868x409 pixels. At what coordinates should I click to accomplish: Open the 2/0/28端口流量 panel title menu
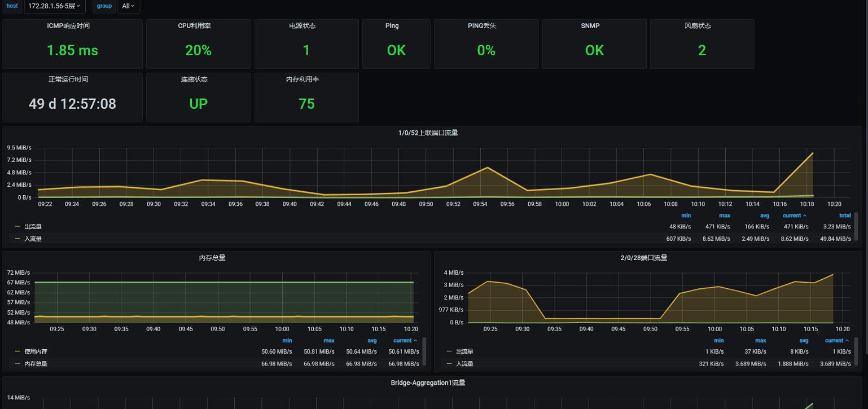coord(643,258)
